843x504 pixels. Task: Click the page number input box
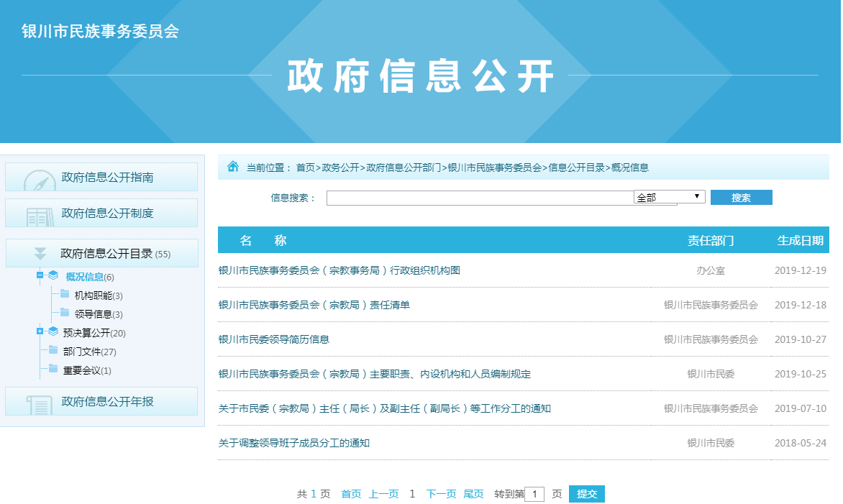coord(534,494)
